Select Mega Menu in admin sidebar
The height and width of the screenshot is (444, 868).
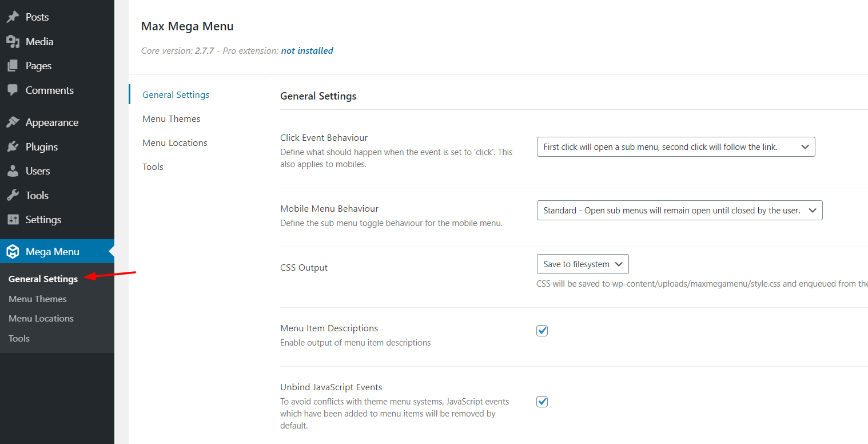pos(57,252)
